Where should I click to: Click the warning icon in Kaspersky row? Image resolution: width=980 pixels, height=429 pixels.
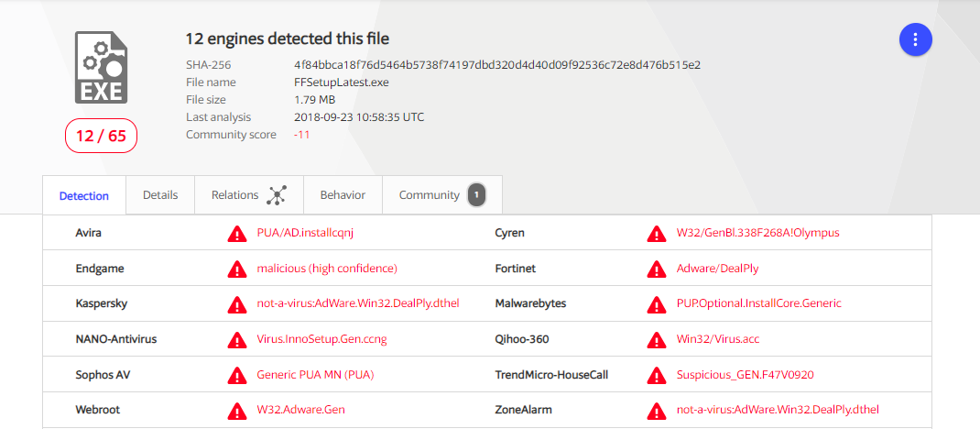pos(237,304)
